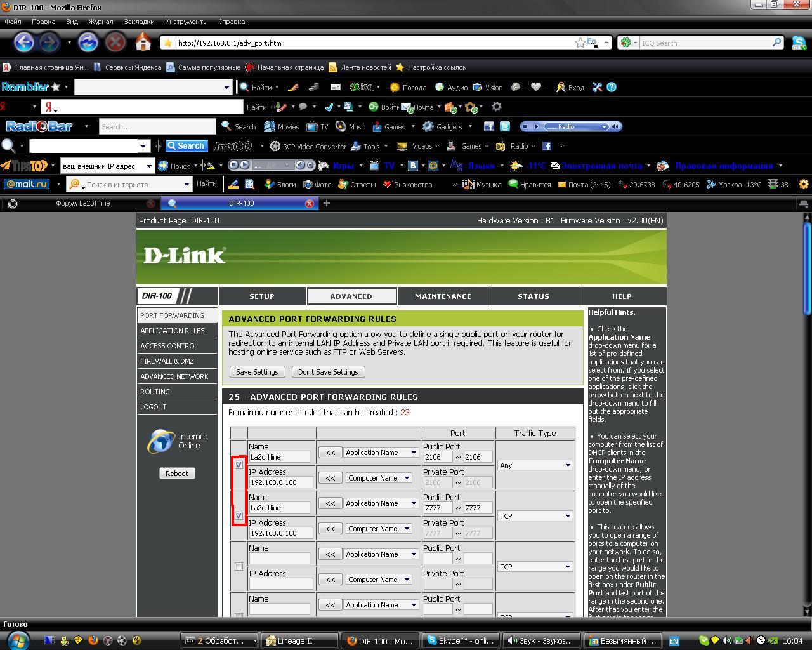Launch 3GP Video Converter from ImTOO toolbar

(308, 146)
